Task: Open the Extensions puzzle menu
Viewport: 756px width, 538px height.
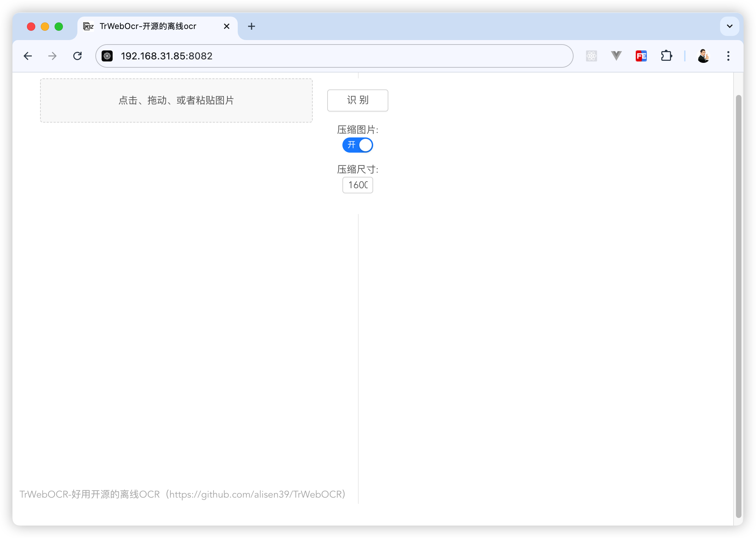Action: pos(666,56)
